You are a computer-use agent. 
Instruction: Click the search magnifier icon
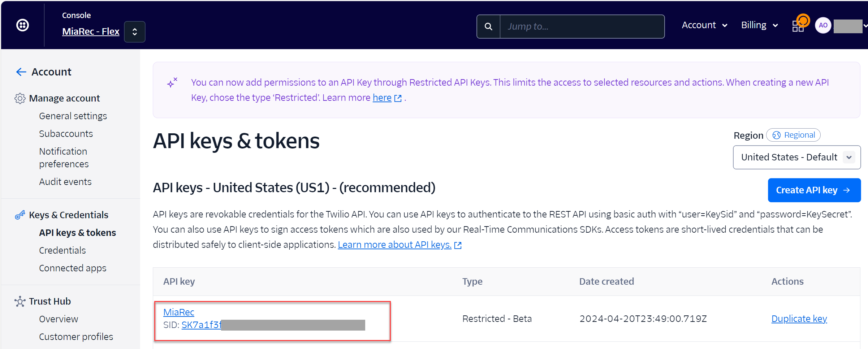(488, 26)
